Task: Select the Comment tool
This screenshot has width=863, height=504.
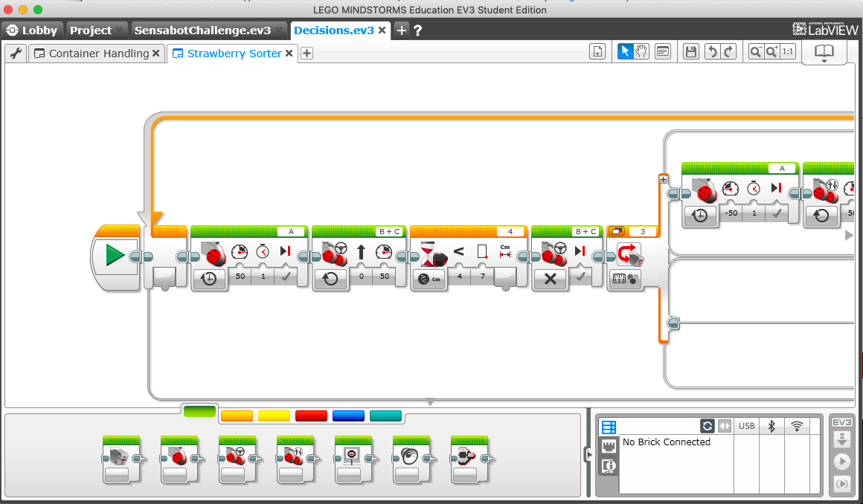Action: pos(663,52)
